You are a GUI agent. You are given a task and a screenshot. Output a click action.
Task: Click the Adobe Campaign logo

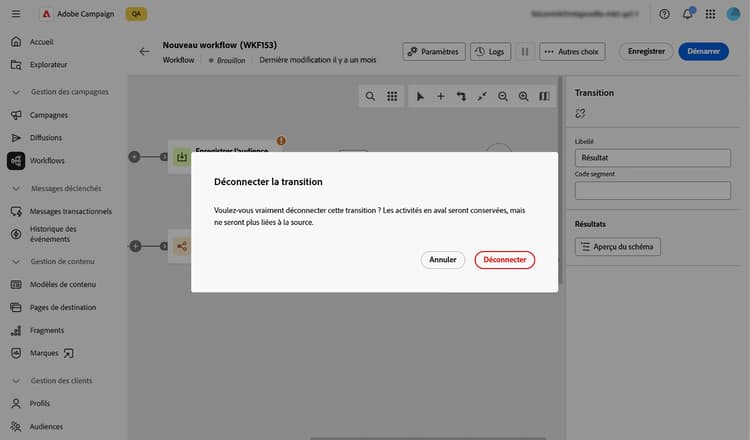click(46, 14)
